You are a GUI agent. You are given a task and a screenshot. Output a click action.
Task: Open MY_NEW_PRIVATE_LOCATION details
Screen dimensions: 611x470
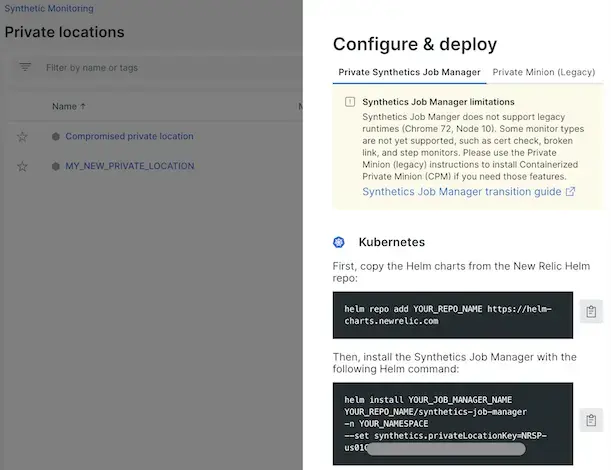pyautogui.click(x=129, y=166)
